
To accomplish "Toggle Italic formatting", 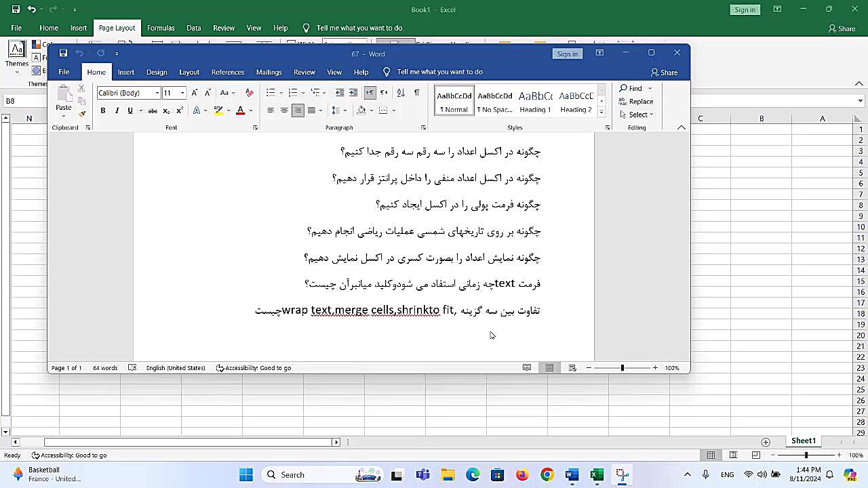I will 117,110.
